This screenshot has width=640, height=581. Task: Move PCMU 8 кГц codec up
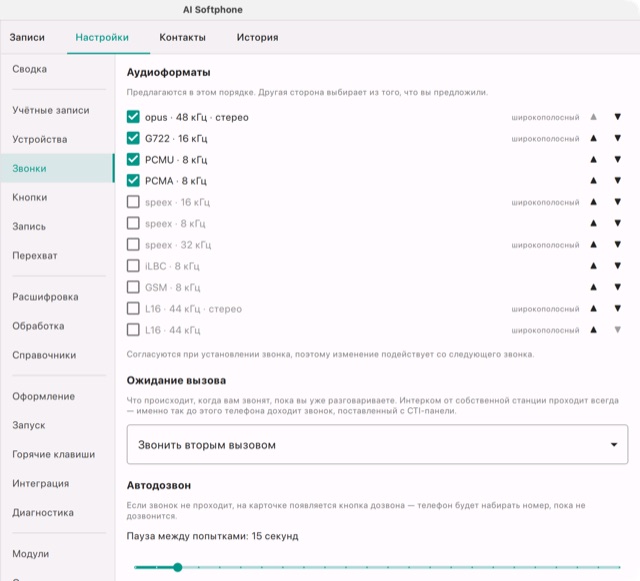593,160
